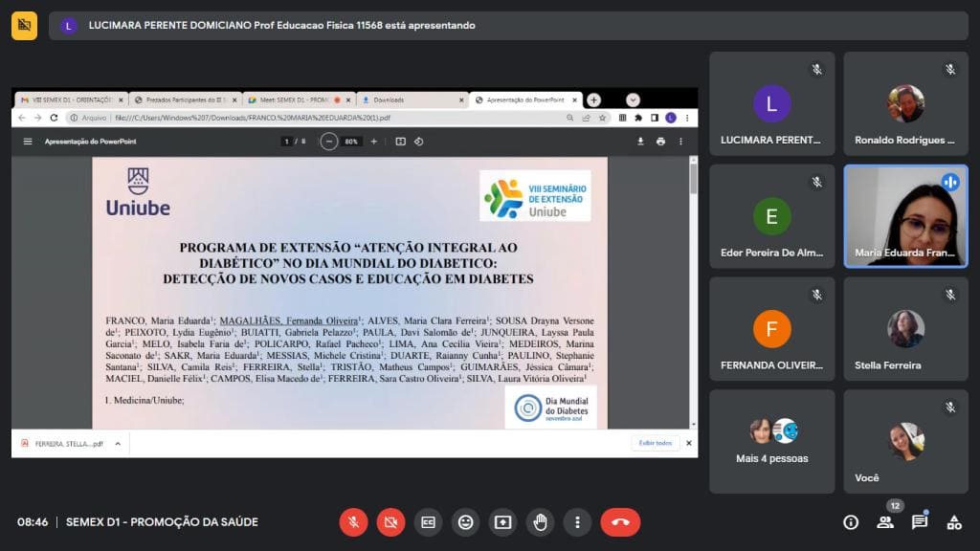Switch to the Downloads browser tab
980x551 pixels.
(412, 99)
